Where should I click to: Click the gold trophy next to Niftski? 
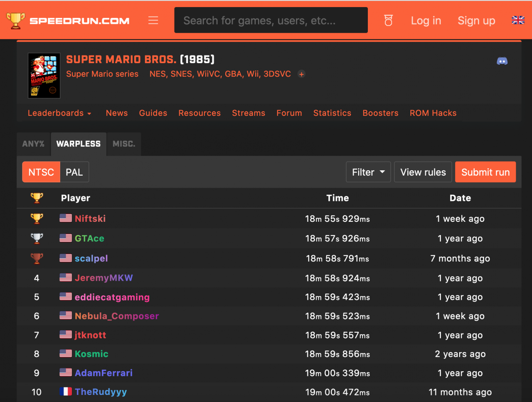pyautogui.click(x=37, y=218)
